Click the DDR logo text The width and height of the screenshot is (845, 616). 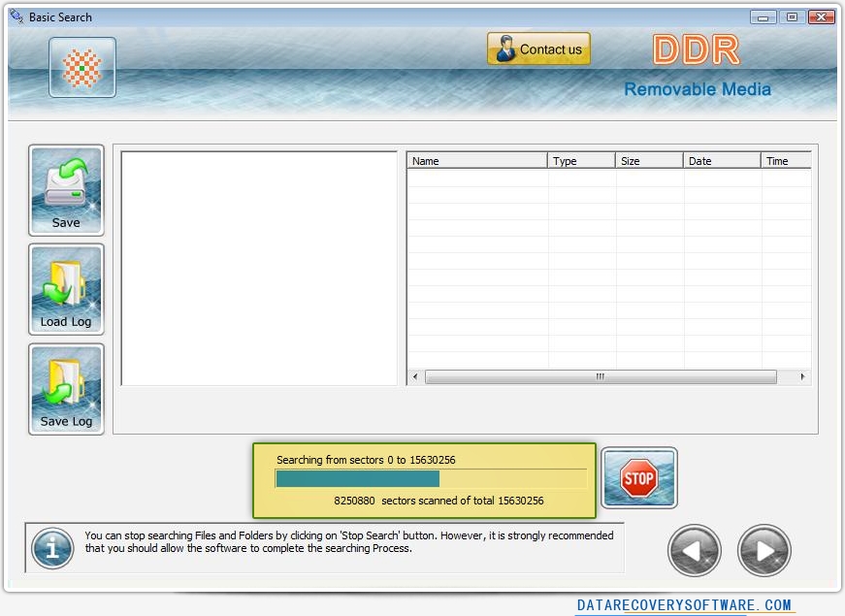click(x=697, y=50)
